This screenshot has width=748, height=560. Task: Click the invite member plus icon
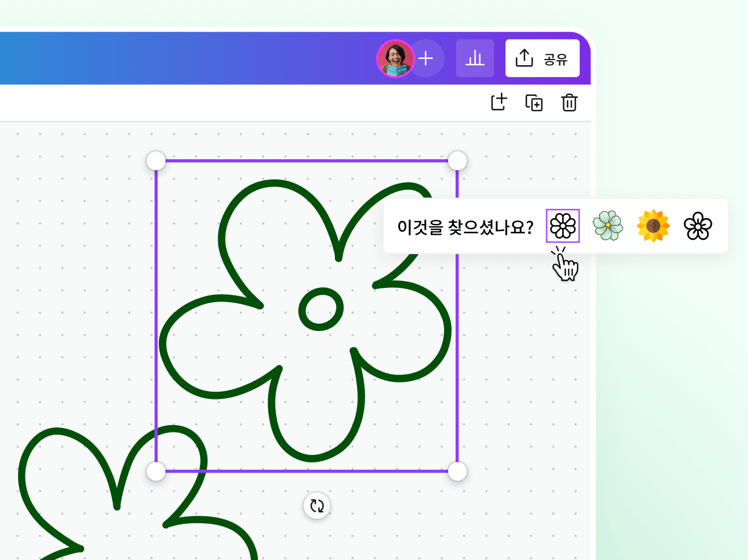point(426,58)
